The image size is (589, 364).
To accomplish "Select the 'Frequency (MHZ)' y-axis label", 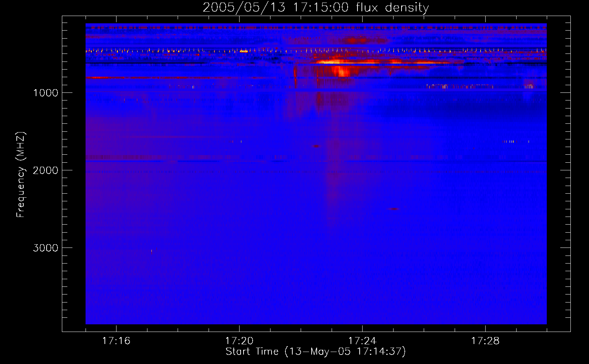I will (x=21, y=175).
